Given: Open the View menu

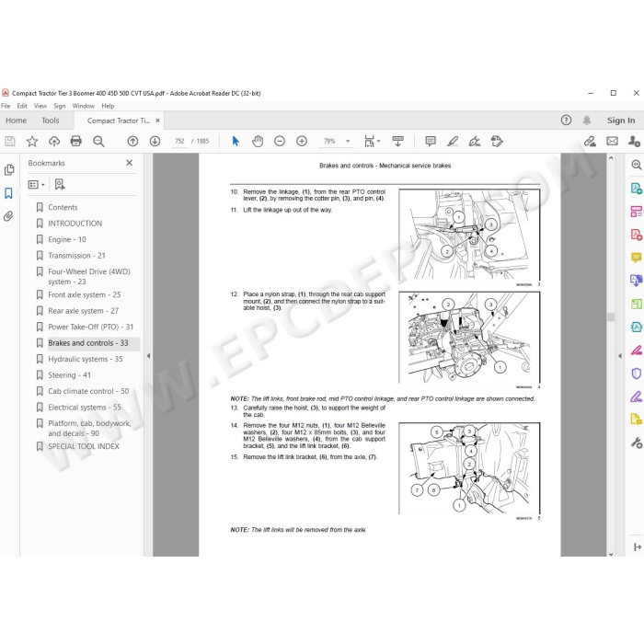Looking at the screenshot, I should coord(40,106).
